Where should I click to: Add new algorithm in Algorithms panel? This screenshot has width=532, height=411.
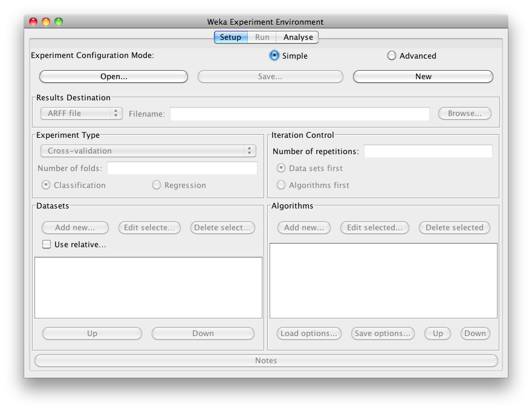[x=303, y=227]
